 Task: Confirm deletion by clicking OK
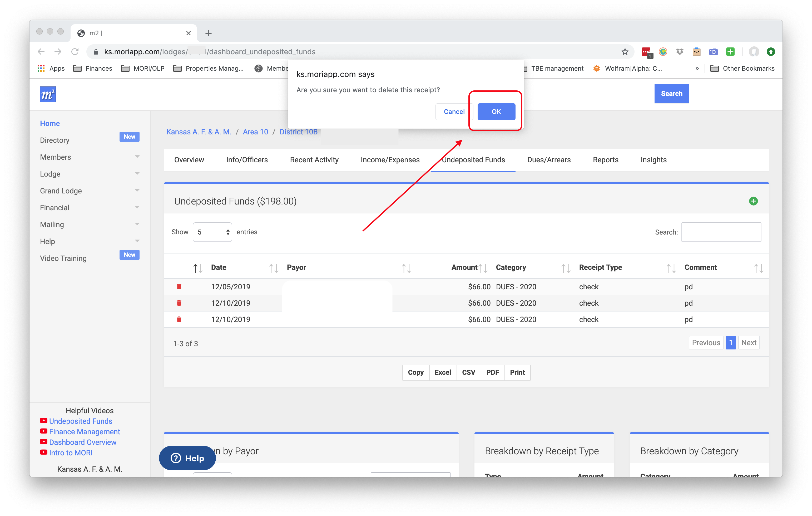point(496,112)
